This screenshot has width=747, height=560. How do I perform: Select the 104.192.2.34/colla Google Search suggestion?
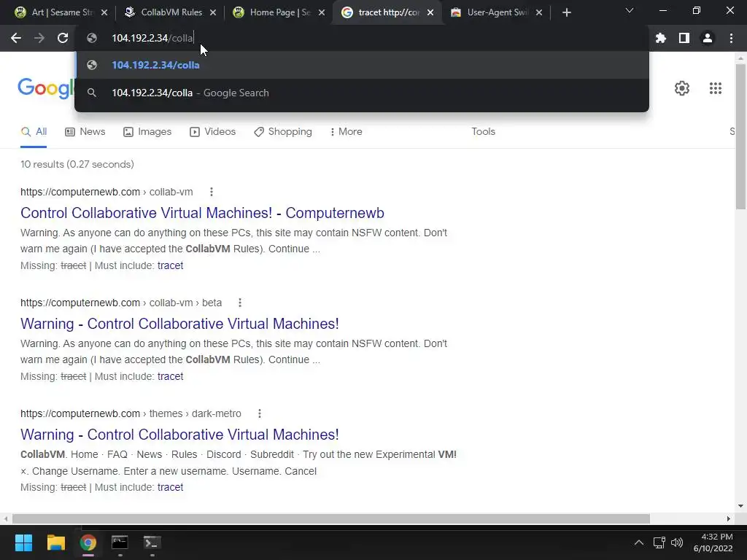[x=362, y=93]
